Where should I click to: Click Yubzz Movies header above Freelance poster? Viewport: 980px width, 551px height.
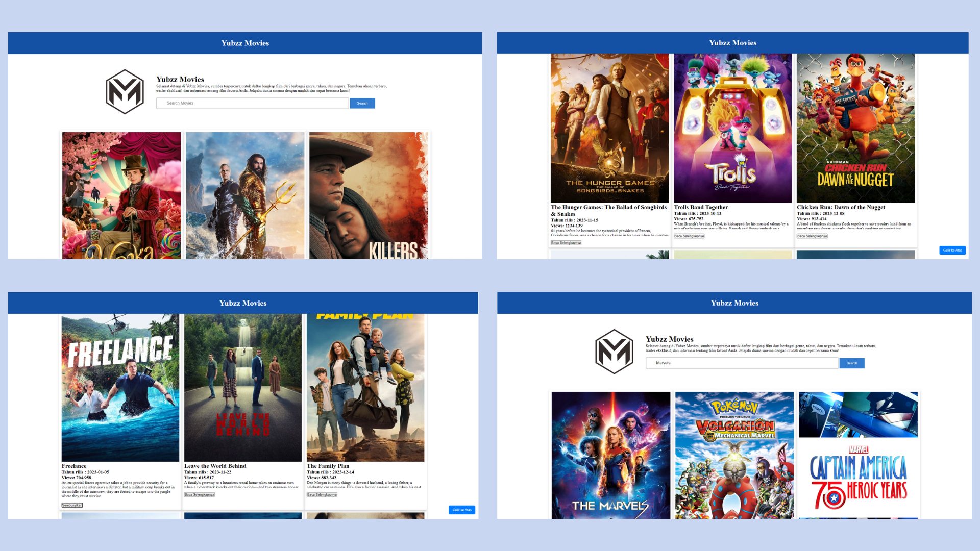pos(243,303)
